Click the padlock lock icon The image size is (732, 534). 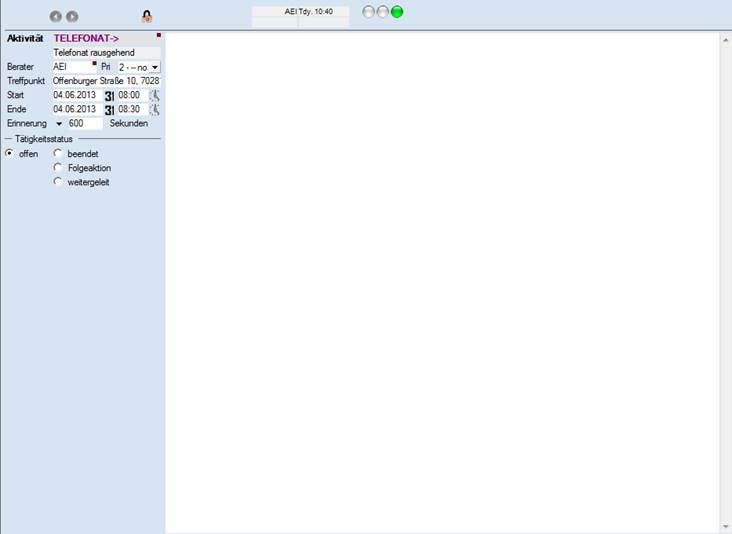click(147, 16)
